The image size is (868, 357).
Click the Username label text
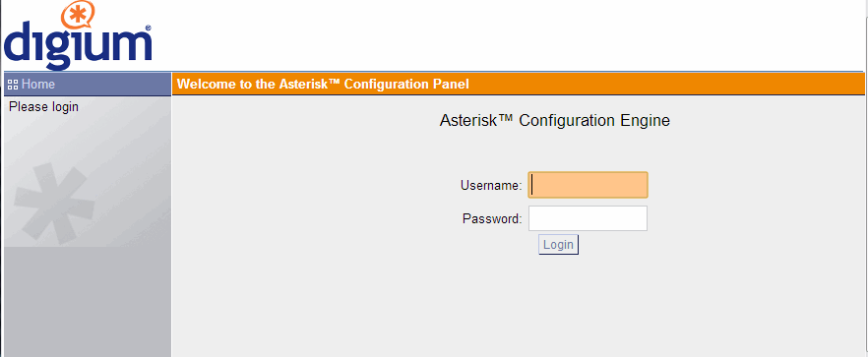492,186
